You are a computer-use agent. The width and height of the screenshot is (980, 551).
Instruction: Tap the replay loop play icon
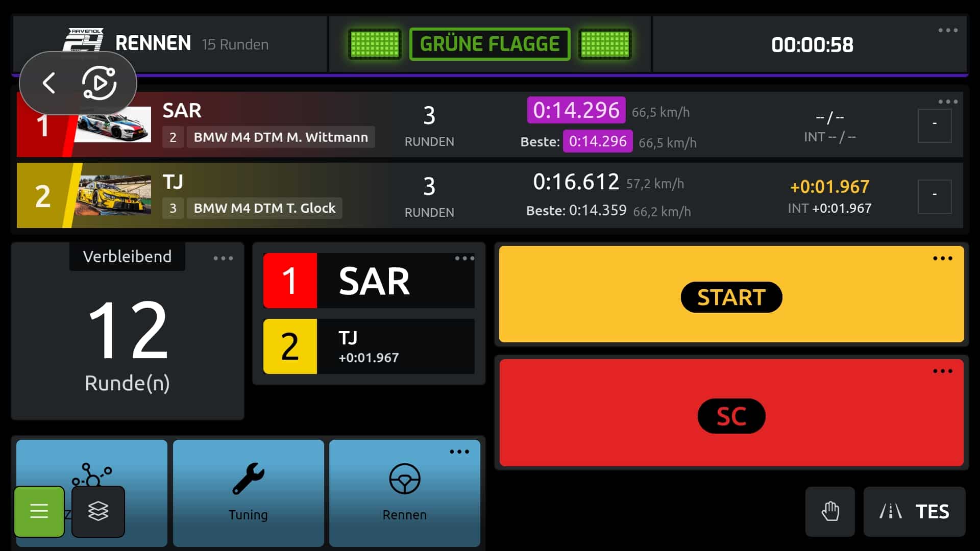click(100, 83)
